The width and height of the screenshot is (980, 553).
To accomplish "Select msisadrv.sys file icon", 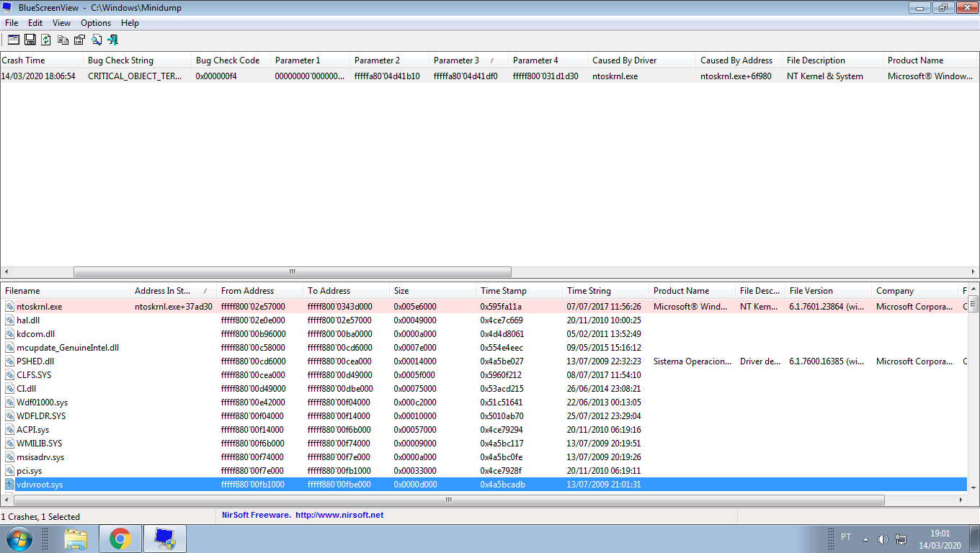I will (x=9, y=457).
